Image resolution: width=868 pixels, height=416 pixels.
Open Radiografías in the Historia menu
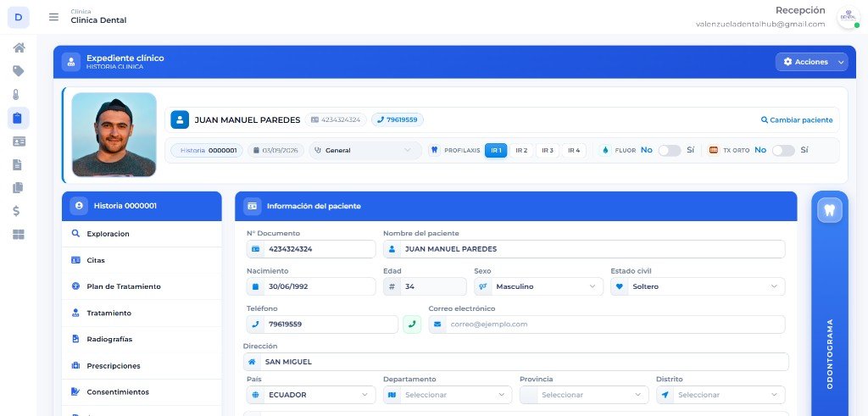142,339
